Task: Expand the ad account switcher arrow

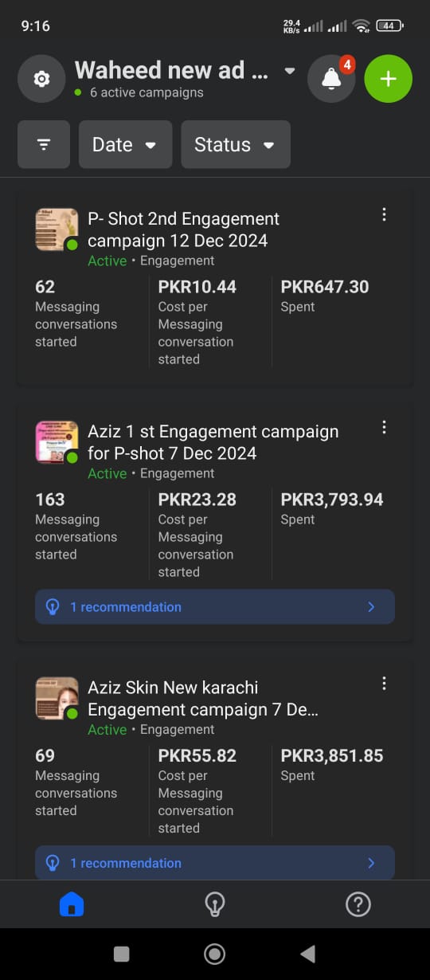Action: pyautogui.click(x=290, y=71)
